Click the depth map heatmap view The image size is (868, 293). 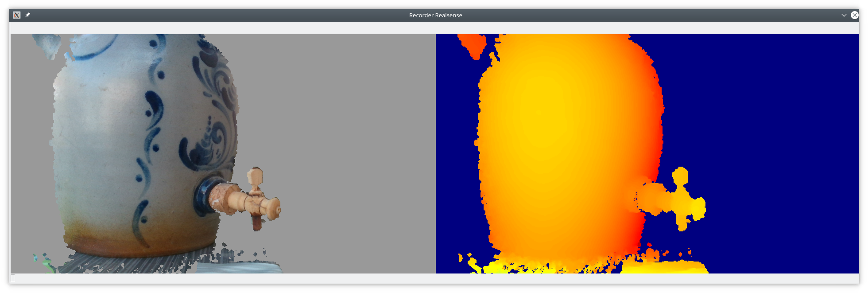click(647, 154)
